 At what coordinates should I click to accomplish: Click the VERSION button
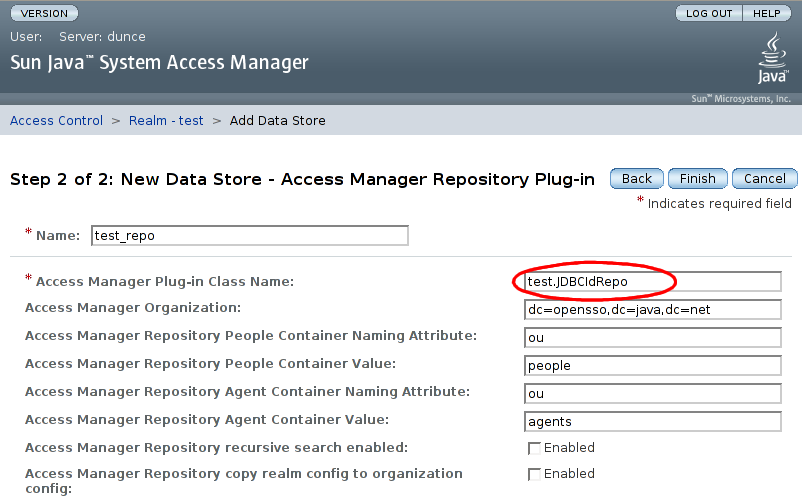click(x=44, y=13)
